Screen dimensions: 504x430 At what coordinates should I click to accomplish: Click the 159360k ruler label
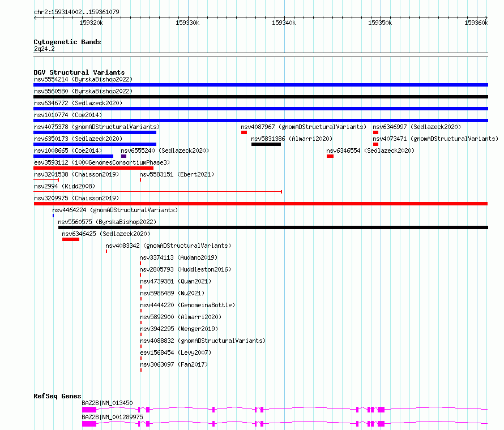click(476, 23)
